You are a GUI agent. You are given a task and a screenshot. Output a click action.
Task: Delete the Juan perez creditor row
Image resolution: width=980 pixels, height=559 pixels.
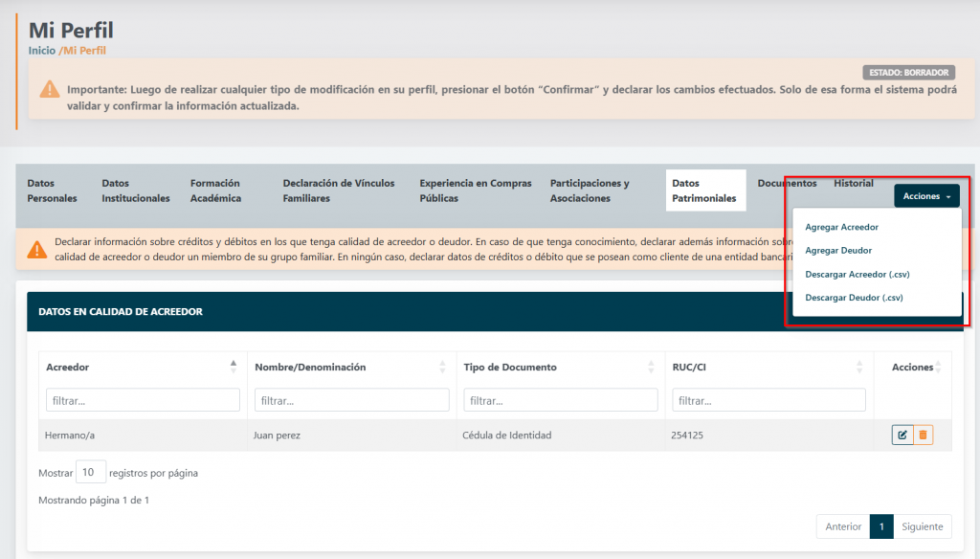924,435
